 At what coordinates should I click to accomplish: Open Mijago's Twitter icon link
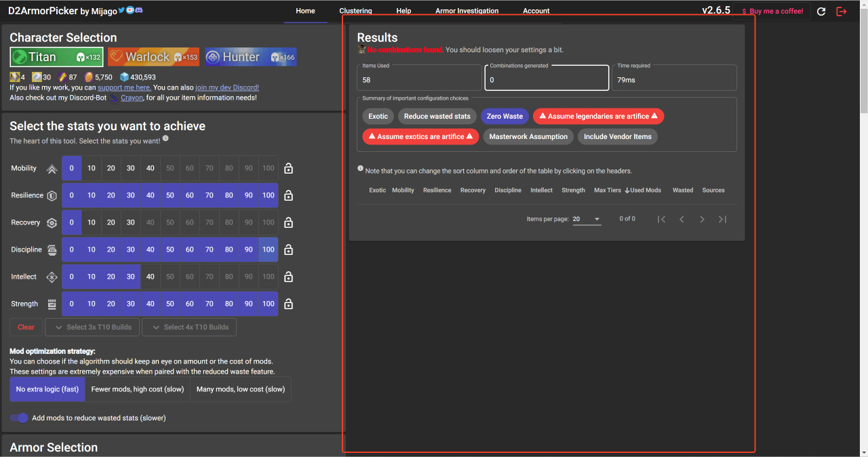click(121, 11)
